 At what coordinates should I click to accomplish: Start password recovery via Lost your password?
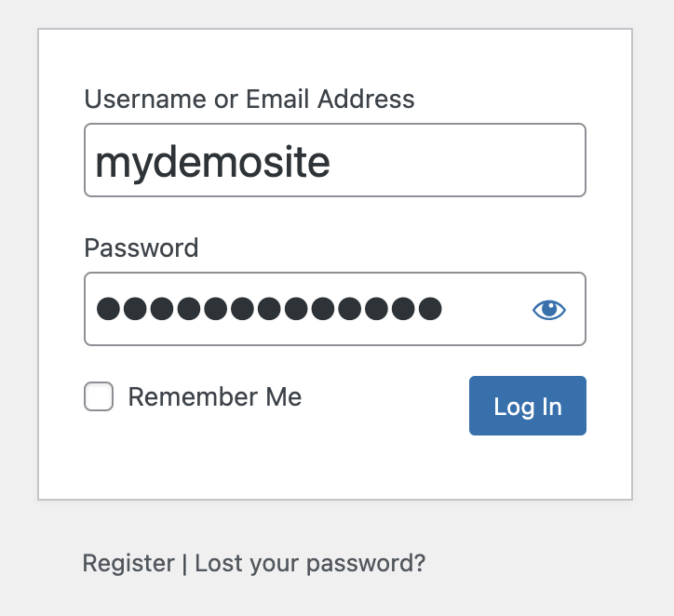[x=310, y=563]
